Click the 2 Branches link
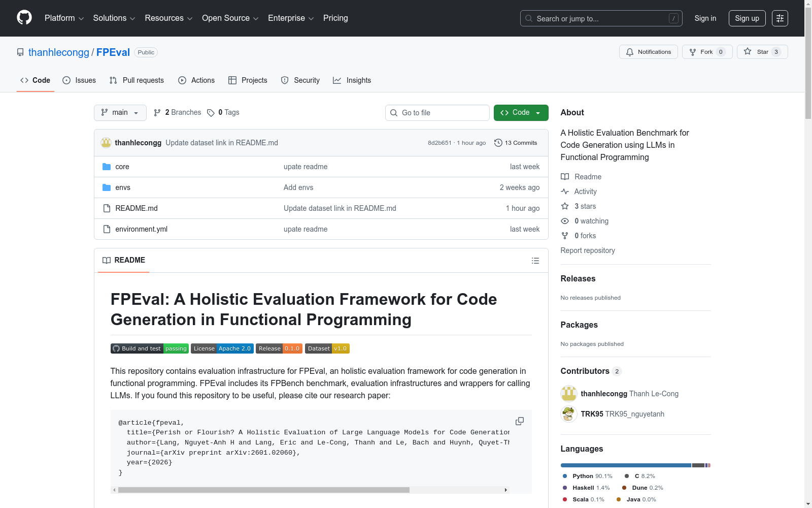Image resolution: width=812 pixels, height=508 pixels. pyautogui.click(x=178, y=113)
